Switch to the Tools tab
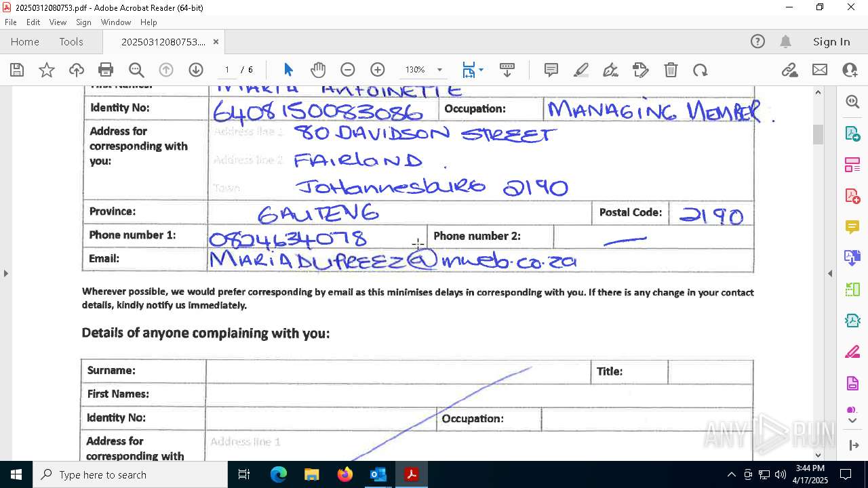Image resolution: width=868 pixels, height=488 pixels. tap(71, 41)
